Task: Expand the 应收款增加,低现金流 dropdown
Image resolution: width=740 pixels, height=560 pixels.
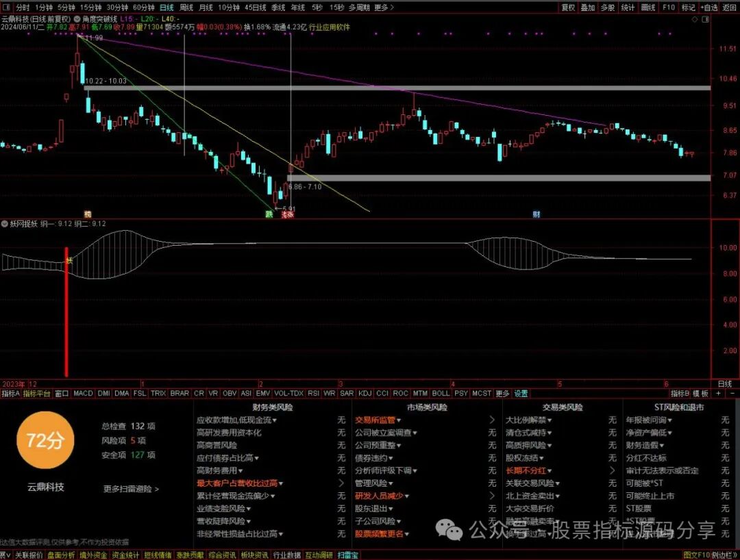Action: point(274,420)
